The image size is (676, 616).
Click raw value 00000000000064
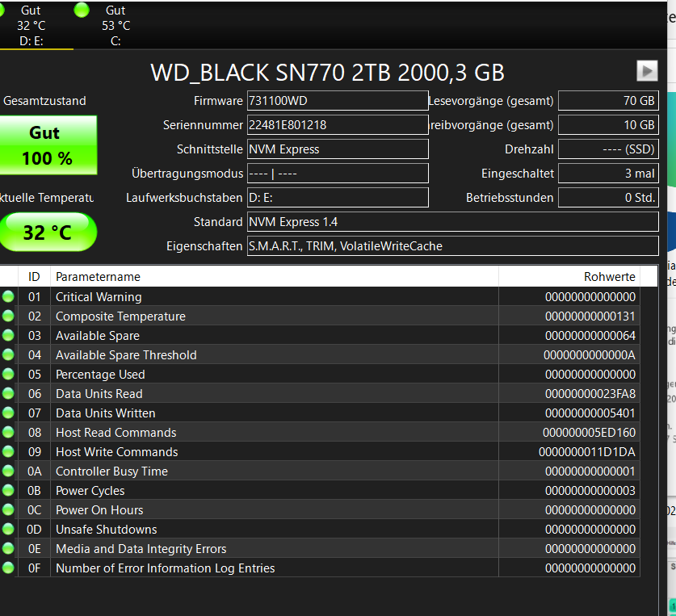590,336
